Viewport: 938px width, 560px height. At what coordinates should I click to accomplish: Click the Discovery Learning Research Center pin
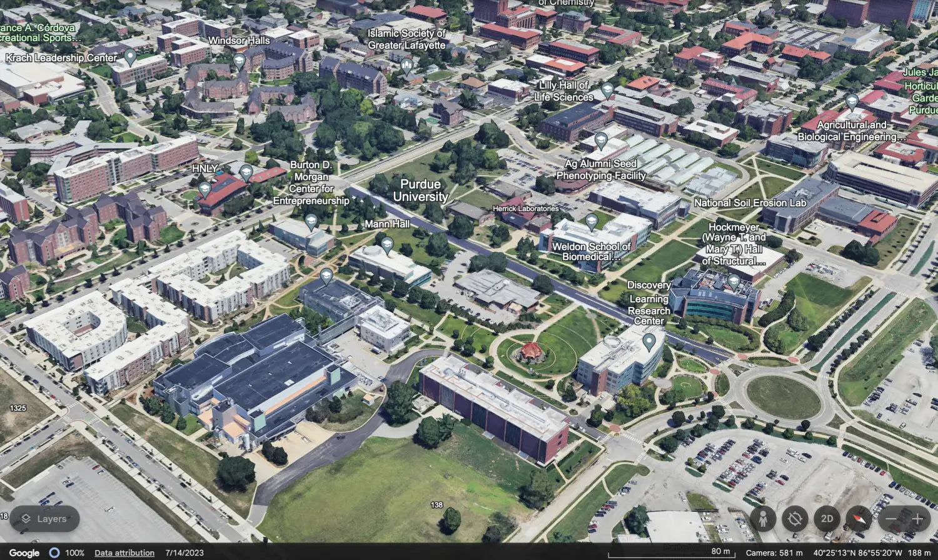(x=649, y=341)
